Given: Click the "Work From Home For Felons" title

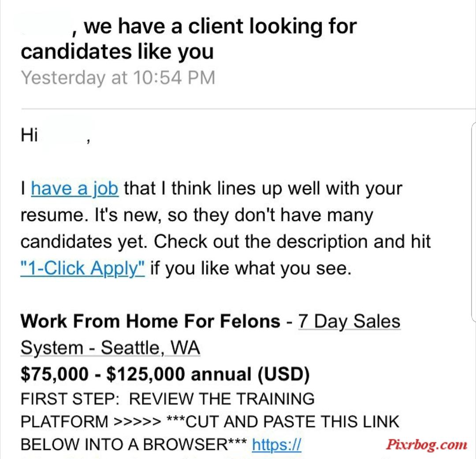Looking at the screenshot, I should tap(150, 321).
